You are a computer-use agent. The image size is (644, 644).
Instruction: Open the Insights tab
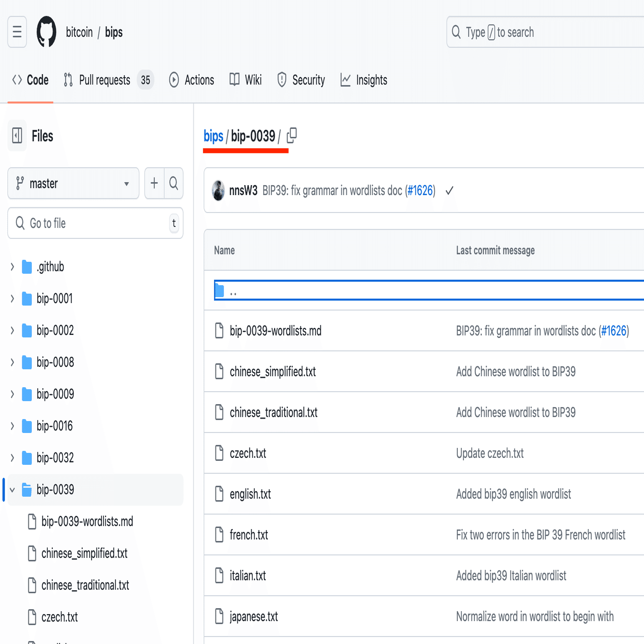364,80
